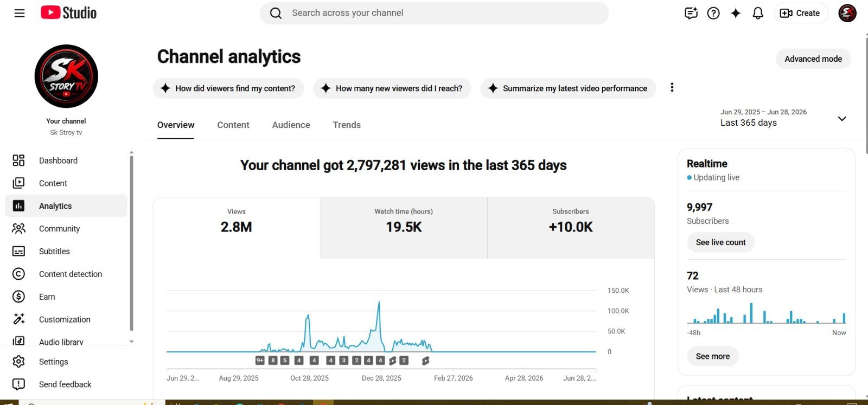Viewport: 868px width, 405px height.
Task: Click the See live count button
Action: (x=720, y=242)
